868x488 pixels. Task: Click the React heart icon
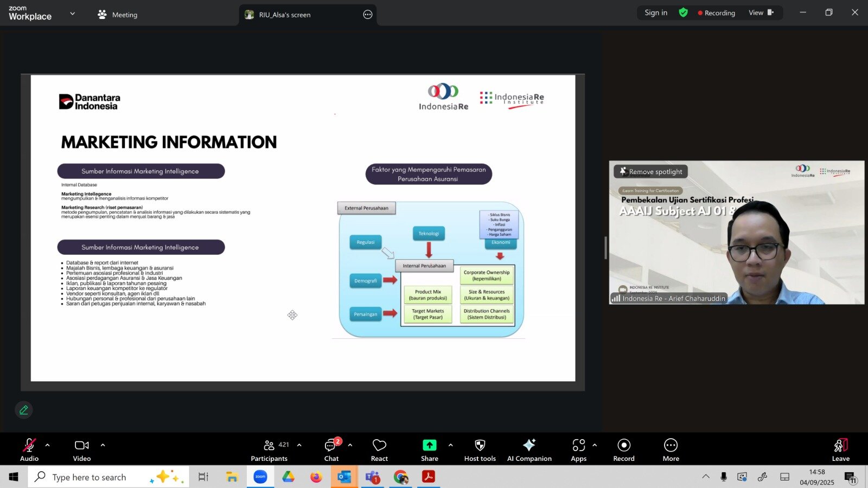click(379, 450)
